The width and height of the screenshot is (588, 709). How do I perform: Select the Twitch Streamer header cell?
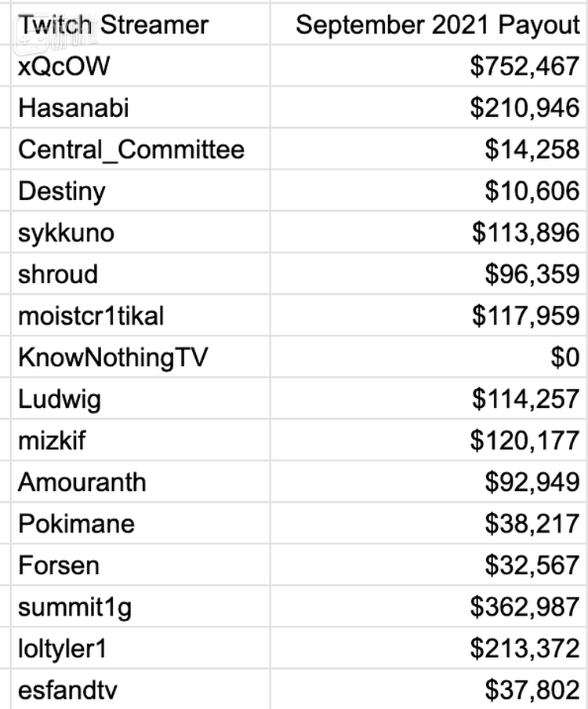point(114,24)
